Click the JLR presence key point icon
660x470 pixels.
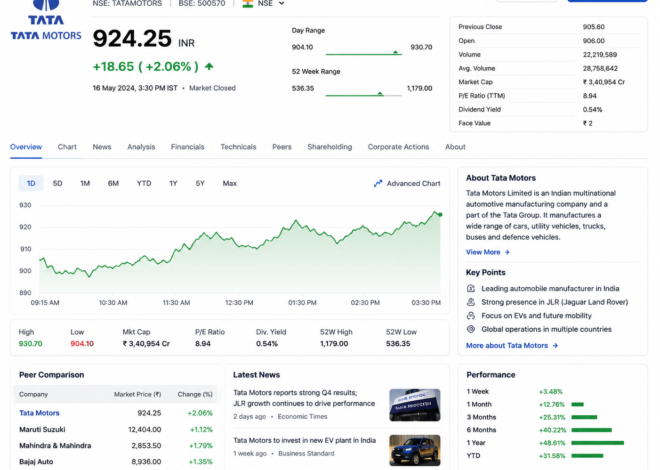point(471,302)
